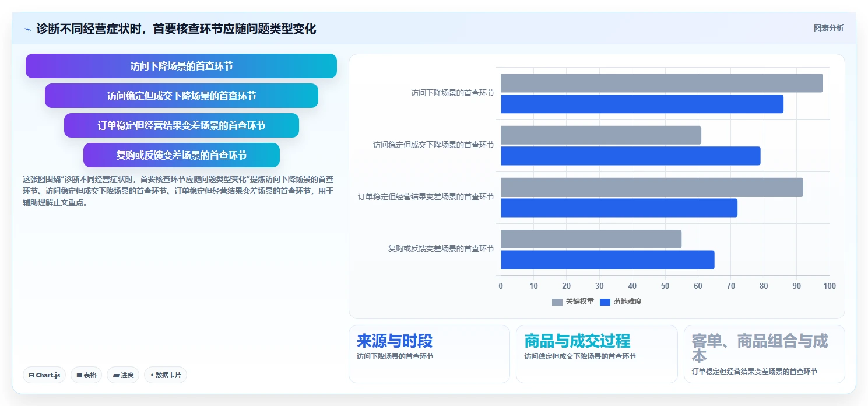
Task: Click the 表格 tag chip
Action: click(86, 375)
